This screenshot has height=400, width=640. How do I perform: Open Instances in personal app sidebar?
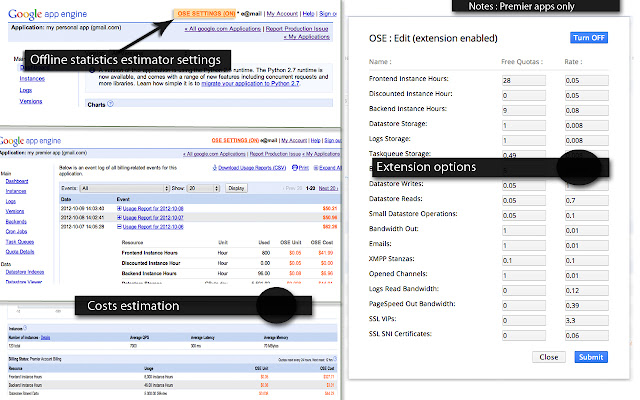click(32, 78)
